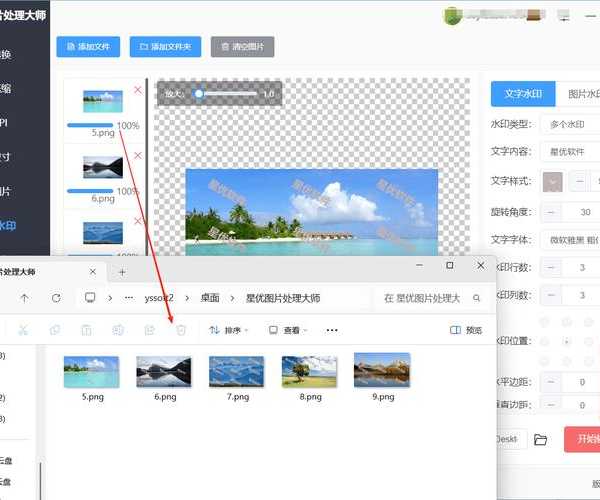
Task: Open output folder with the folder icon
Action: (x=541, y=439)
